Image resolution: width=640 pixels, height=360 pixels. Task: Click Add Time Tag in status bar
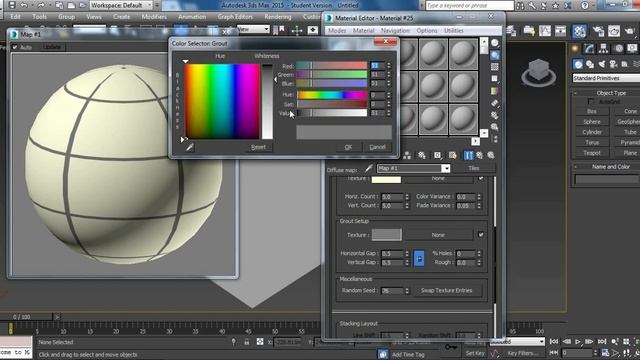tap(408, 355)
